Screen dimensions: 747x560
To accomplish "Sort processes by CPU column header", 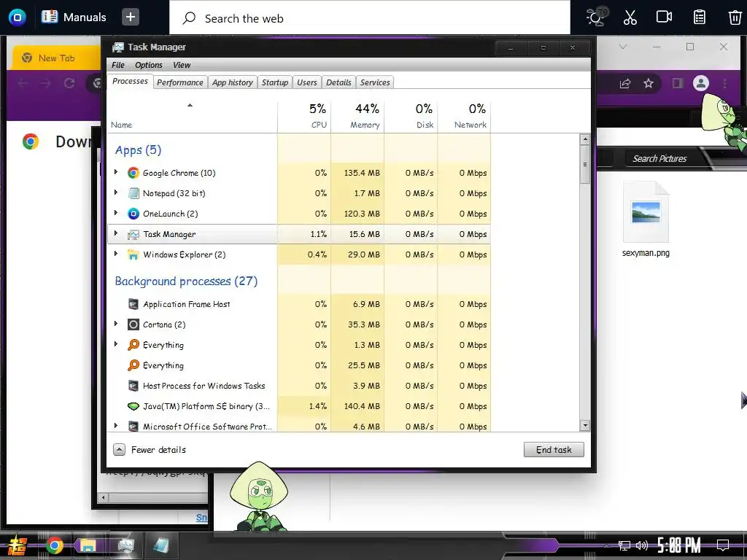I will [x=304, y=116].
